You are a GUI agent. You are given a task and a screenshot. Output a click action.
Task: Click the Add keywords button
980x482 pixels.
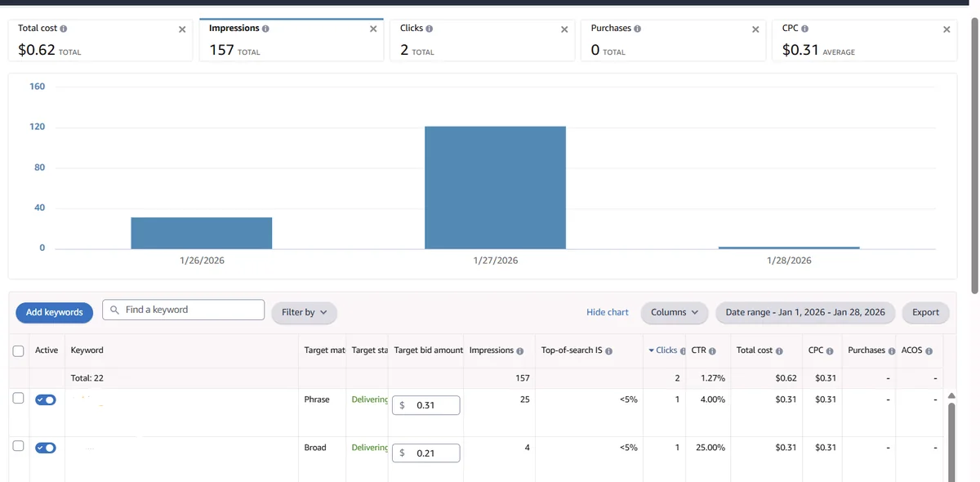pyautogui.click(x=55, y=312)
